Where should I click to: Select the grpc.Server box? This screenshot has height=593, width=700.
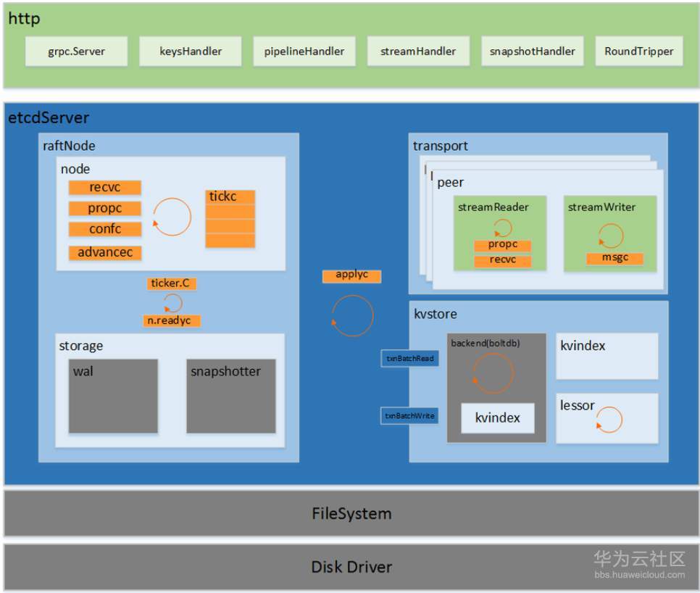[76, 51]
